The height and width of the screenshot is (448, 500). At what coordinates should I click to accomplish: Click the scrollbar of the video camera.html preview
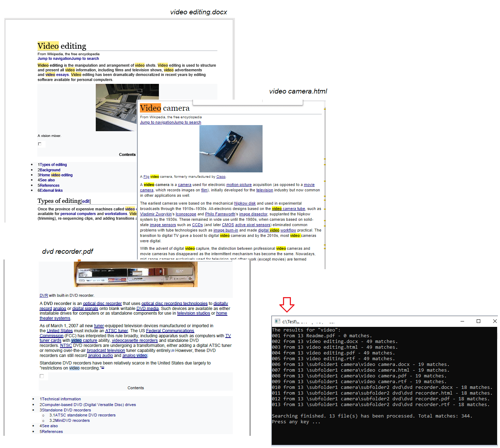coord(325,179)
